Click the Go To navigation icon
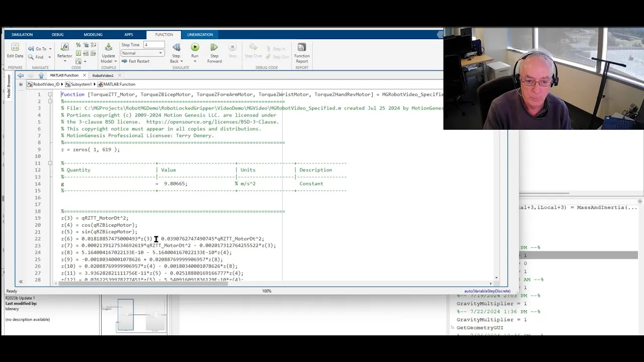Screen dimensions: 644x362 tap(31, 49)
